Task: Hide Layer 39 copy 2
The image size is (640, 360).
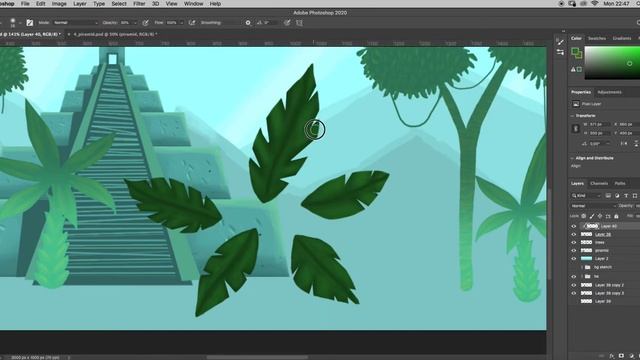Action: point(573,285)
